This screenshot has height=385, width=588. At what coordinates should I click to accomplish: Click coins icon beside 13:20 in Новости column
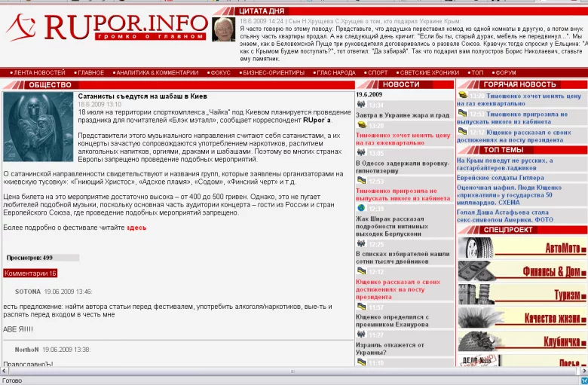point(362,125)
